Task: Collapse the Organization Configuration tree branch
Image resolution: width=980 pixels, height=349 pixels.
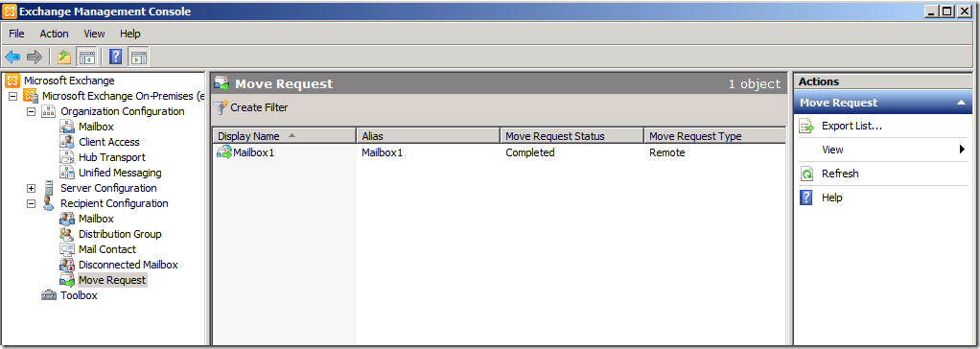Action: pos(31,111)
